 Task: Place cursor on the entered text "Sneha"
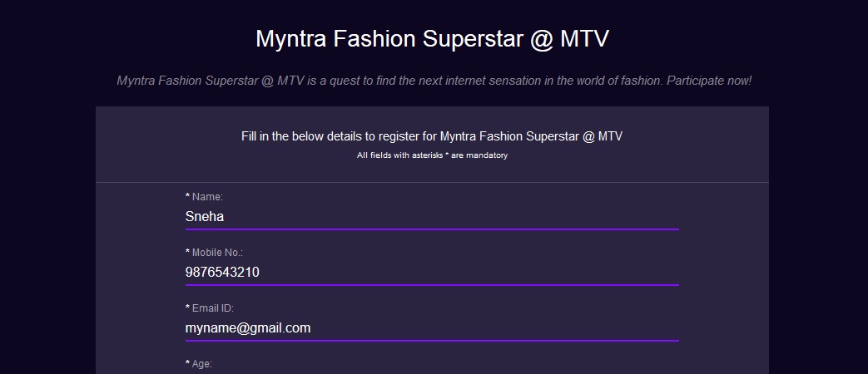click(205, 217)
